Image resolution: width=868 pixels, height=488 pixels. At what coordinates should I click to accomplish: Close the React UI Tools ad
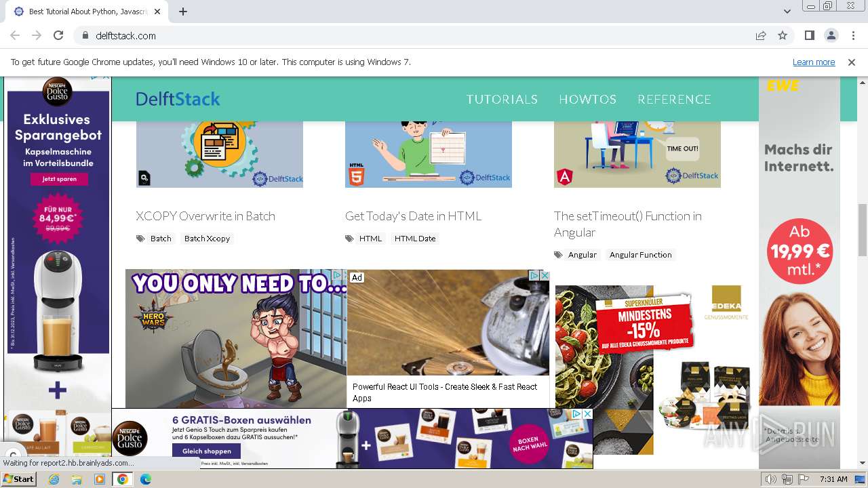tap(544, 276)
